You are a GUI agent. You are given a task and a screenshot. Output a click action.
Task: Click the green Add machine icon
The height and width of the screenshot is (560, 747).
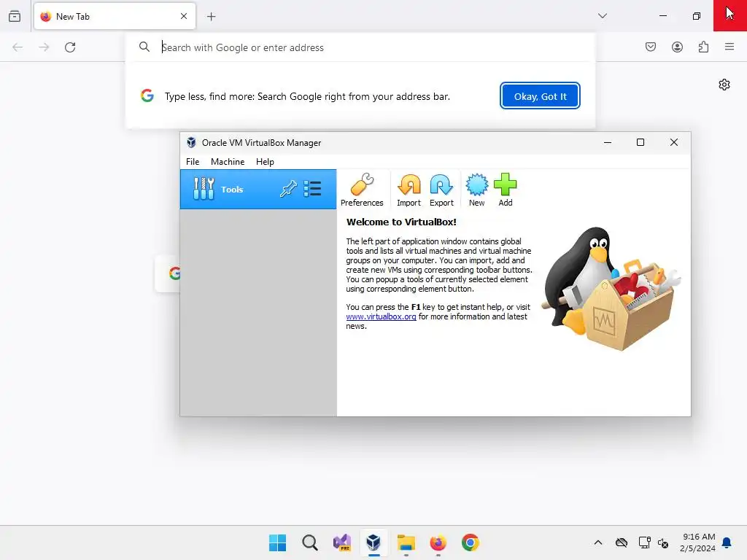tap(506, 190)
